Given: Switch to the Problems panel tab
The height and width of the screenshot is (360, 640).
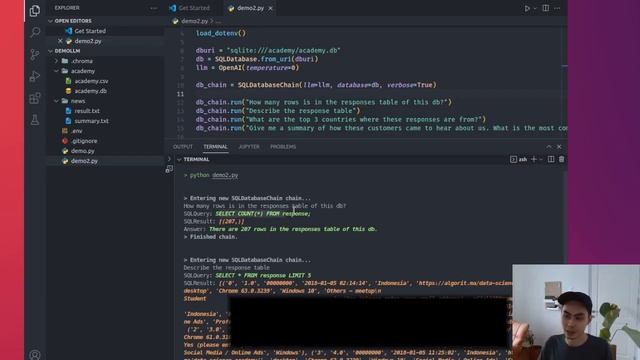Looking at the screenshot, I should click(x=283, y=147).
